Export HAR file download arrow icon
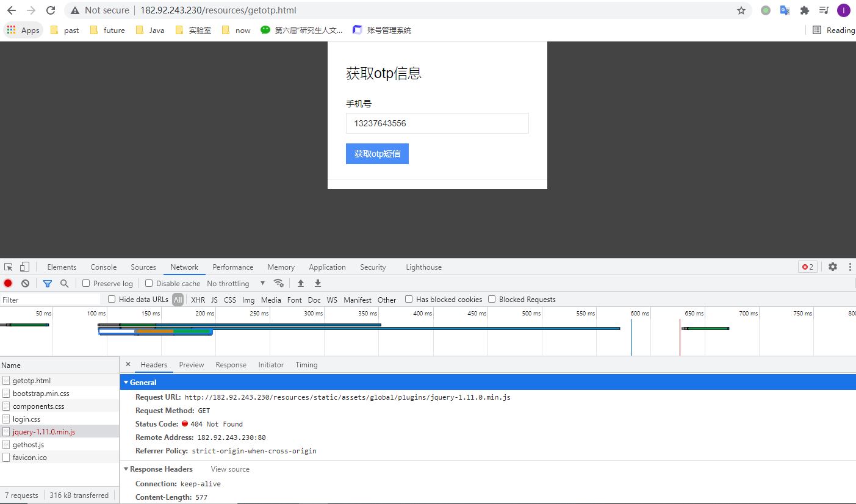Image resolution: width=856 pixels, height=504 pixels. [x=318, y=283]
